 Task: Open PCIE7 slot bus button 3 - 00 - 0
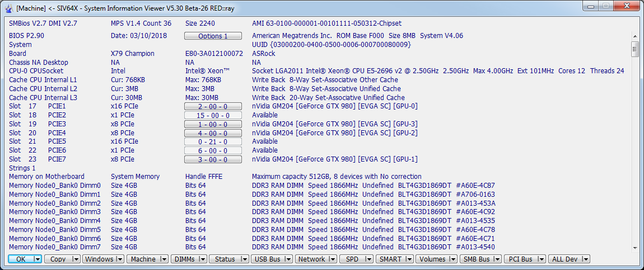click(213, 159)
